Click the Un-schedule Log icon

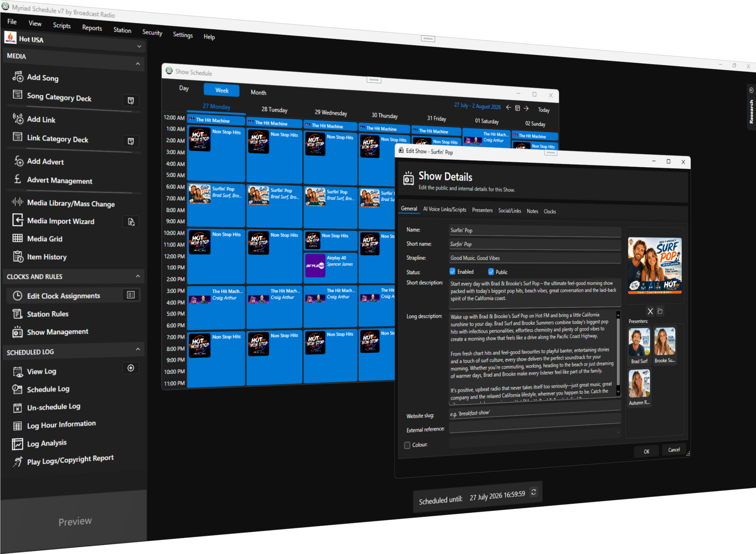18,408
